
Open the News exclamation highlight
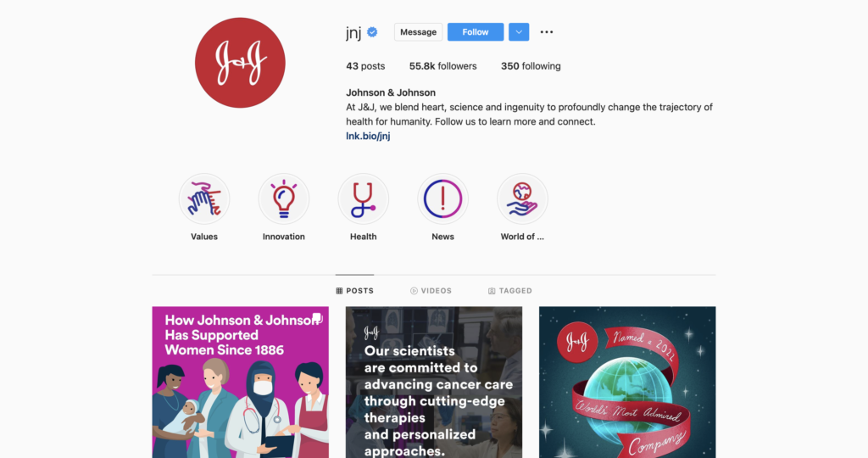click(442, 198)
